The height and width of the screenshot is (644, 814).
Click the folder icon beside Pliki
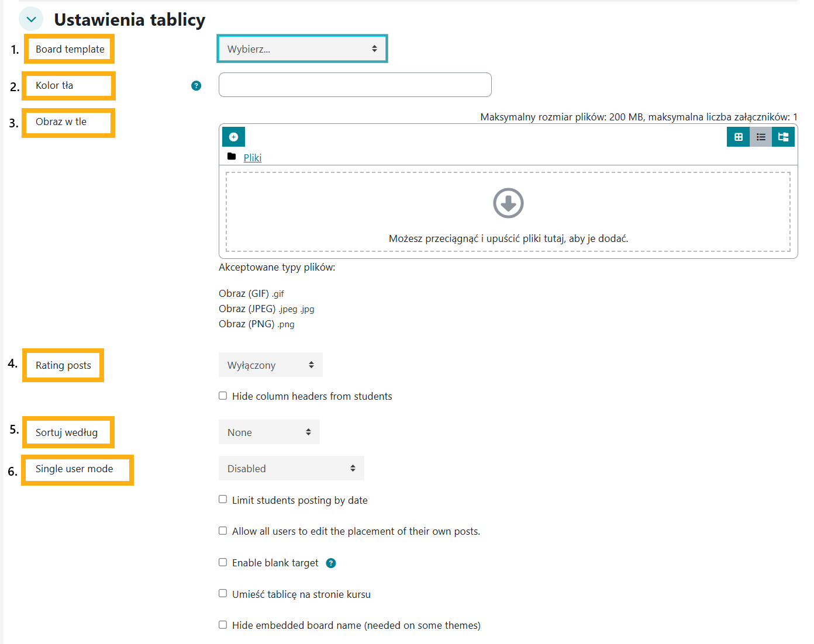point(232,157)
